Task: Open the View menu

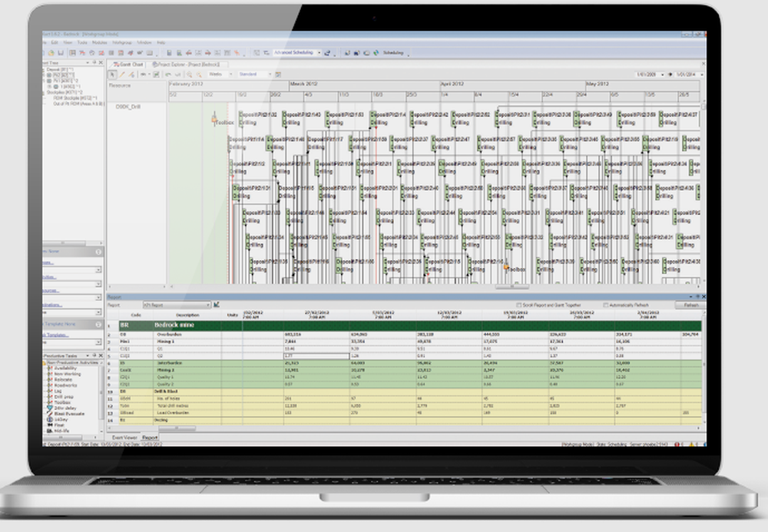Action: pos(68,42)
